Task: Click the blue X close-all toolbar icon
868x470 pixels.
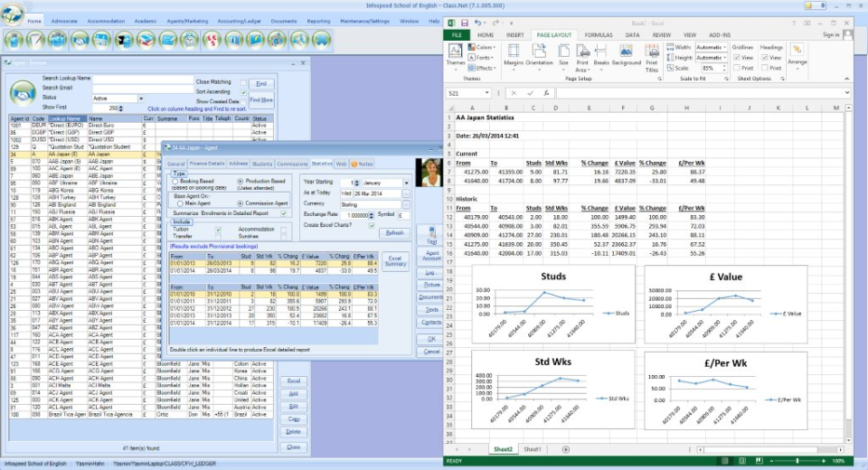Action: 322,40
